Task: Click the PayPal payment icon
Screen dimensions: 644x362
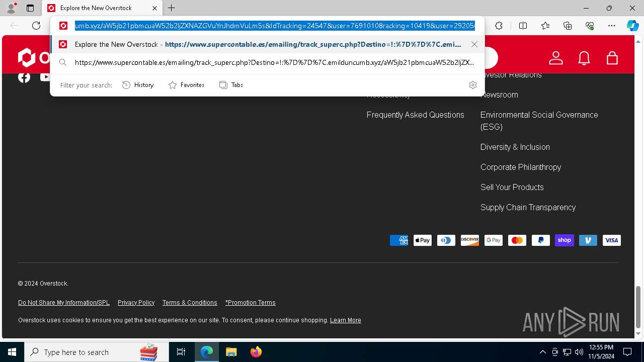Action: (541, 240)
